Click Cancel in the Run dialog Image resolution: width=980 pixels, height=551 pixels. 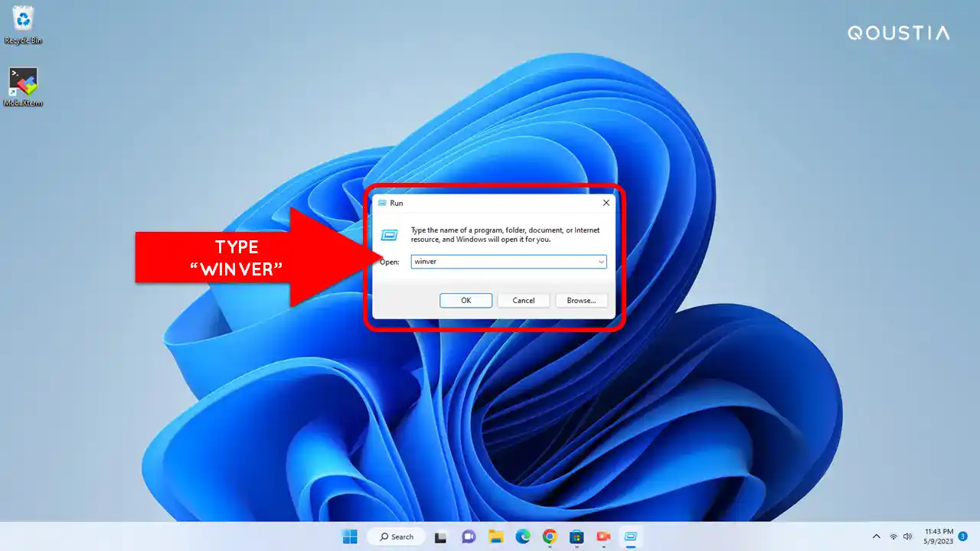click(x=524, y=300)
